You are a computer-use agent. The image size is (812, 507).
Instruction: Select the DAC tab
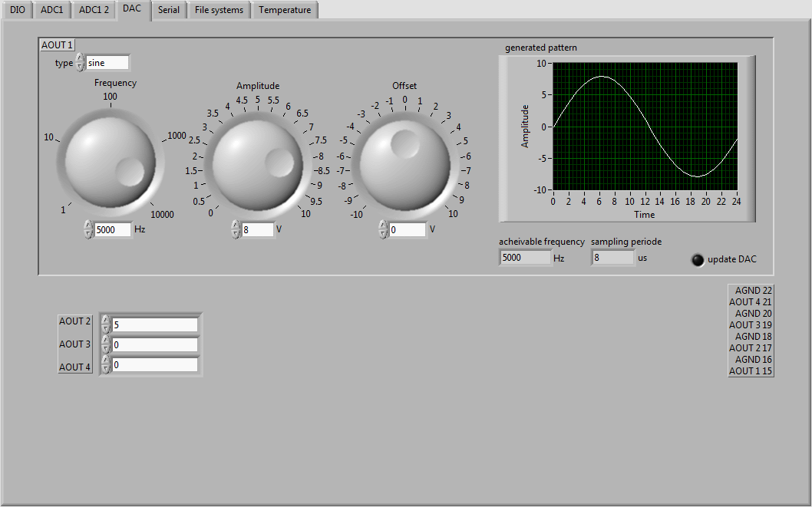pyautogui.click(x=134, y=9)
